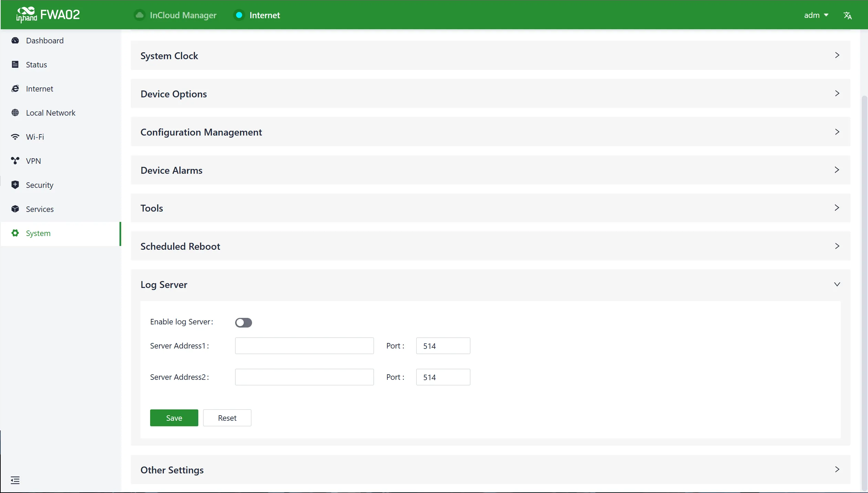Screen dimensions: 868x493
Task: Click the Services cube icon
Action: point(15,209)
